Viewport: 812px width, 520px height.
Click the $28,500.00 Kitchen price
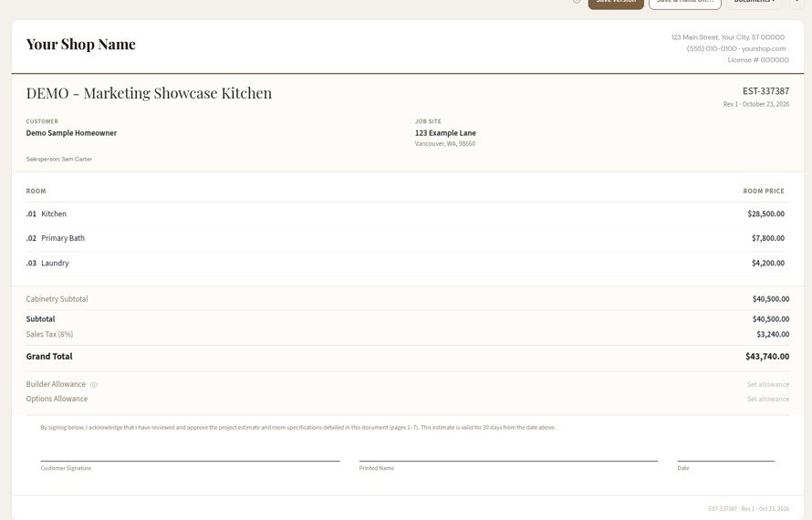[765, 213]
